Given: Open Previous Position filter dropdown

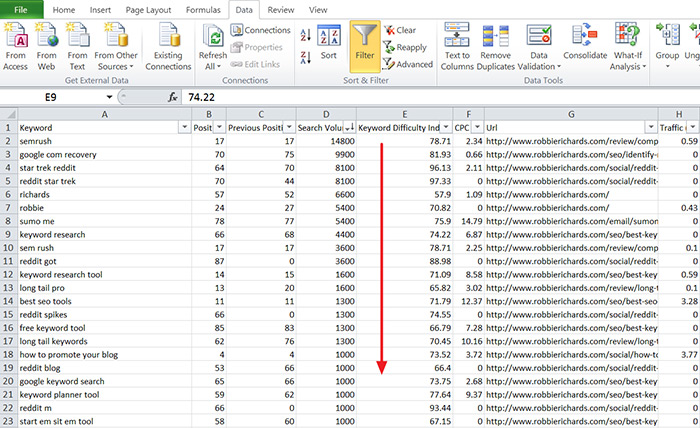Looking at the screenshot, I should point(289,128).
